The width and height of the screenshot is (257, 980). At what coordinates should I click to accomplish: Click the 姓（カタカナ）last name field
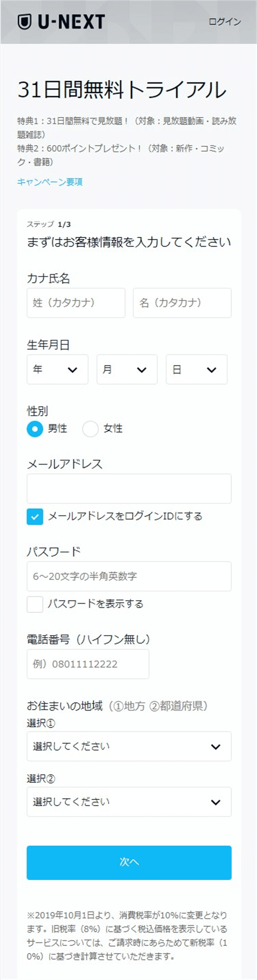click(75, 303)
